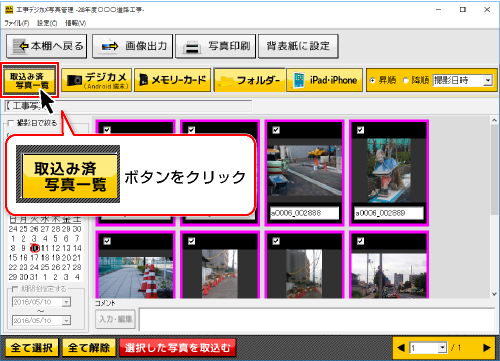Select day 10 in the calendar
This screenshot has height=361, width=500.
click(x=35, y=248)
